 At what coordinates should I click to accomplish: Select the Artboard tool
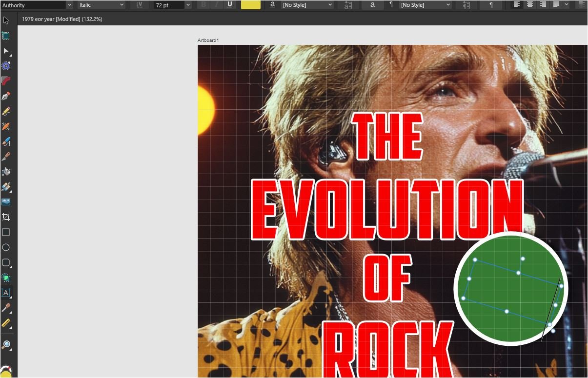pyautogui.click(x=6, y=36)
